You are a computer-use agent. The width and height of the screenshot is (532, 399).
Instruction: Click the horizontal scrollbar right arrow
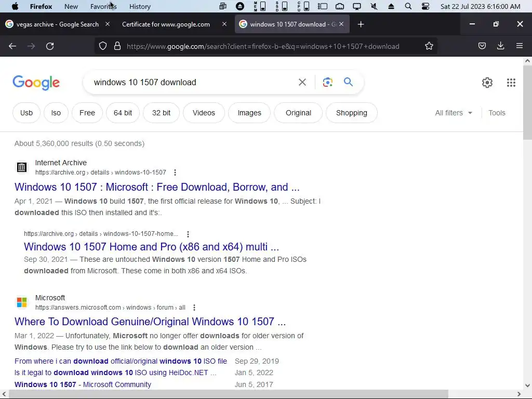pyautogui.click(x=519, y=394)
